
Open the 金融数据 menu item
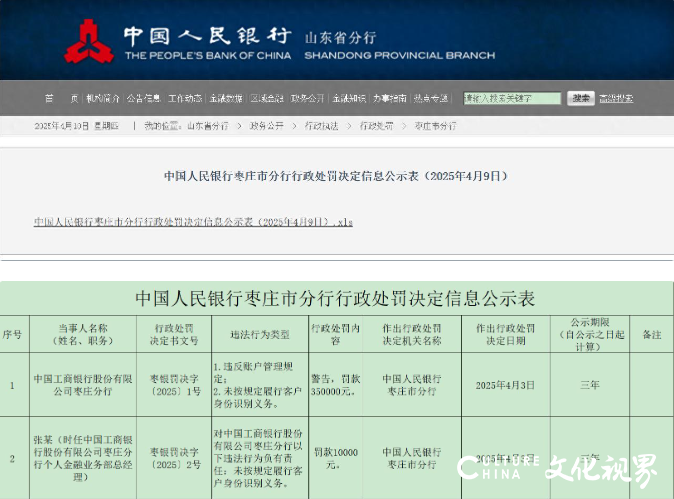tap(226, 98)
